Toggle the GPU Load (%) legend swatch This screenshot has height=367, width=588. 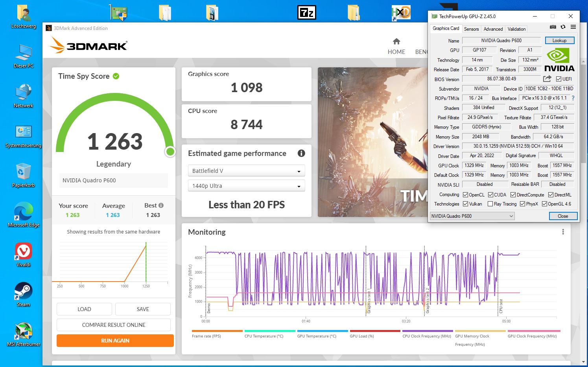375,331
